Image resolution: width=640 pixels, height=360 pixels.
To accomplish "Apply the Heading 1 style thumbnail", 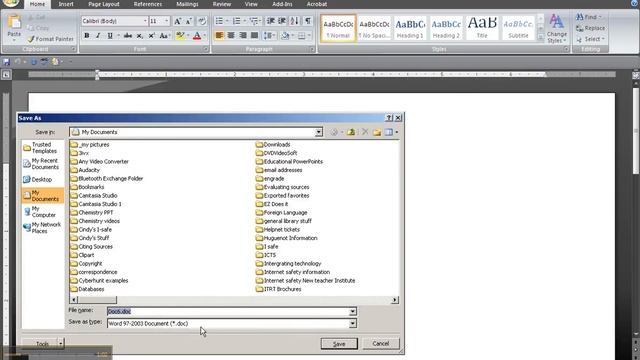I will (x=410, y=28).
